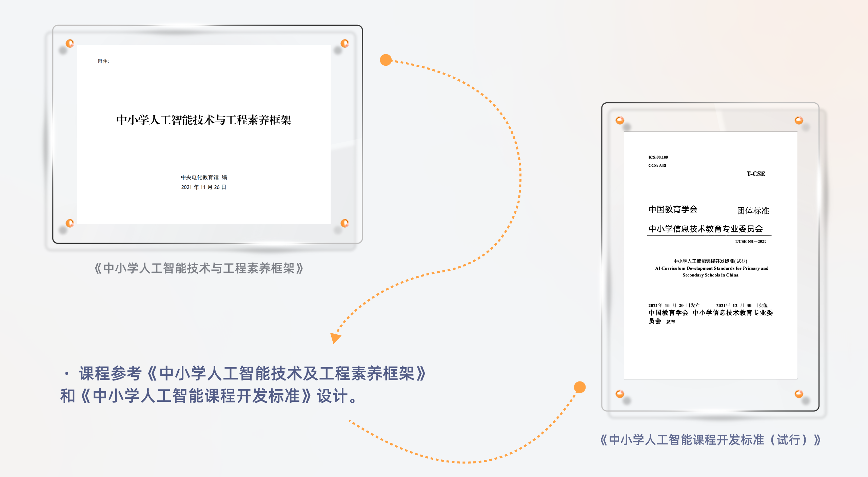This screenshot has height=477, width=868.
Task: Click the caption 《中小学人工智能课程开发标准（试行）》
Action: pyautogui.click(x=710, y=440)
